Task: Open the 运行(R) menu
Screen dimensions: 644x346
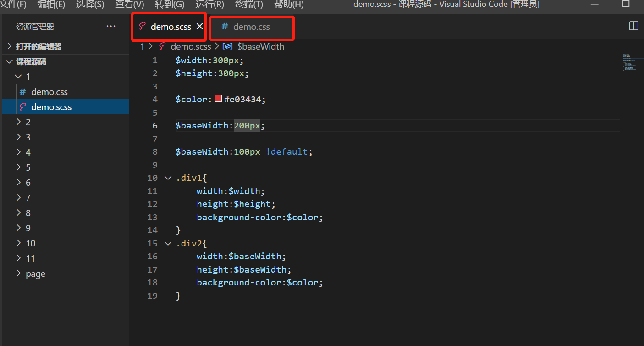Action: pos(210,5)
